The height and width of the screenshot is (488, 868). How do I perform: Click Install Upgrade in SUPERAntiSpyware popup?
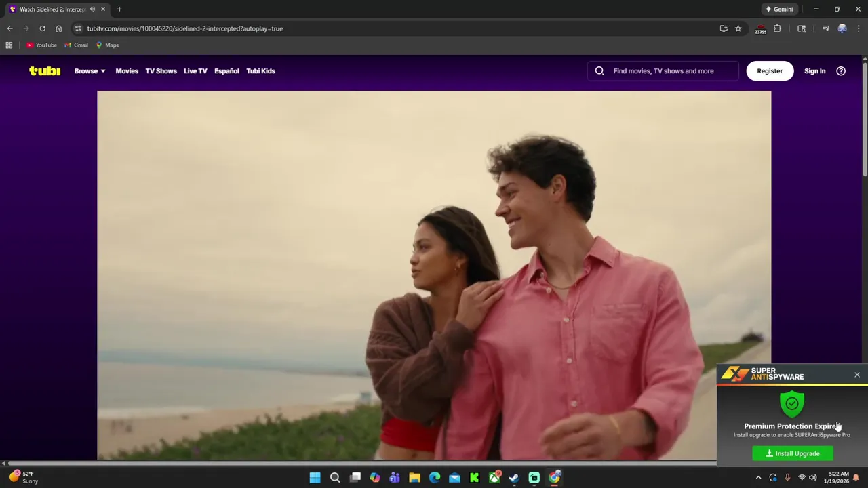point(793,453)
